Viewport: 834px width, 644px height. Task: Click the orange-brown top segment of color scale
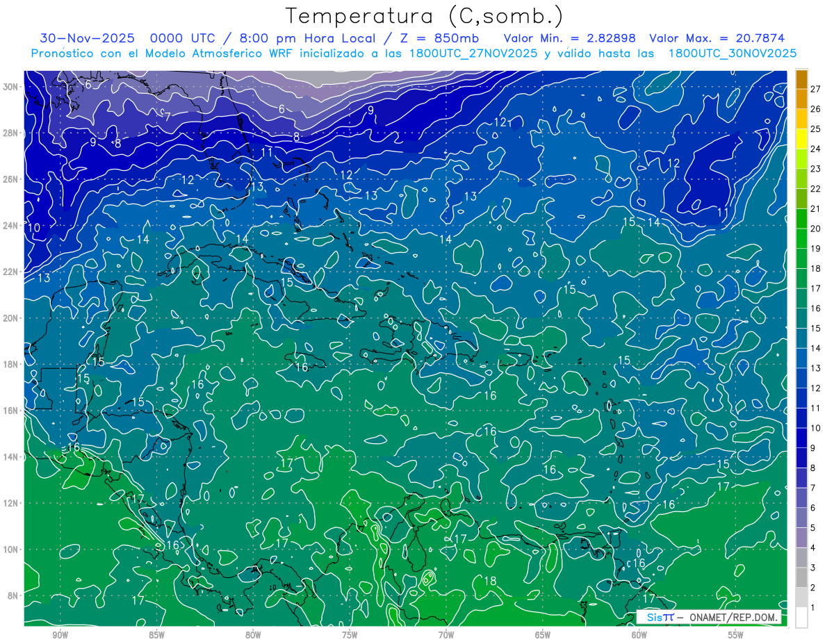801,79
